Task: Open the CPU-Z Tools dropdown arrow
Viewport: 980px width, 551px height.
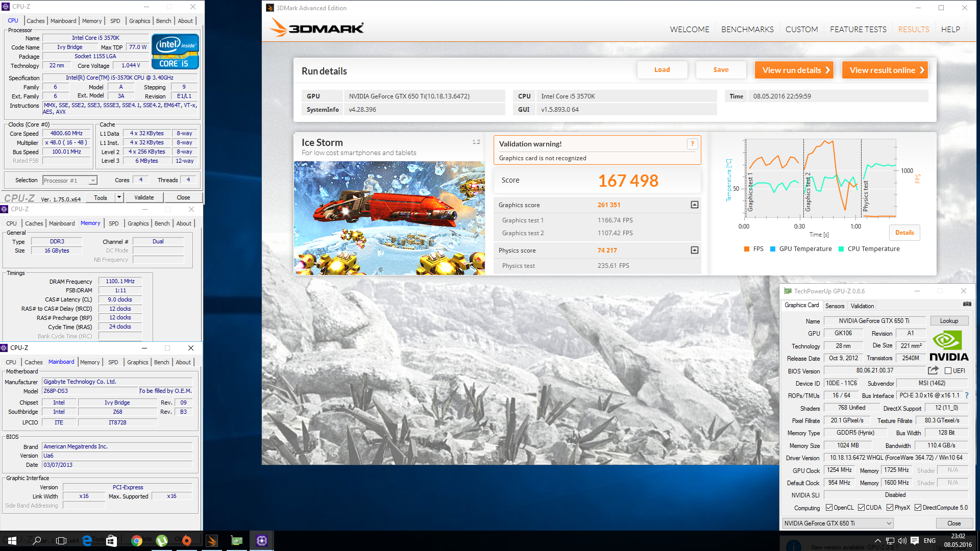Action: (x=119, y=197)
